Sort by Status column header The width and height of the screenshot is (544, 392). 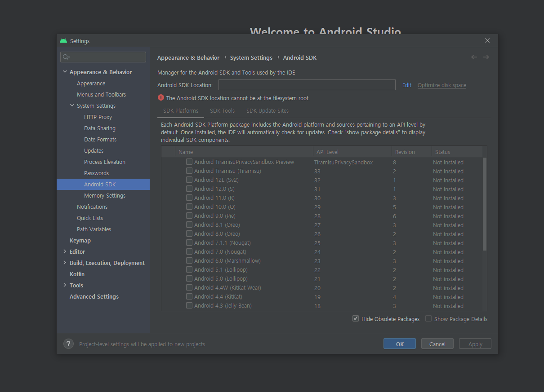(x=457, y=152)
